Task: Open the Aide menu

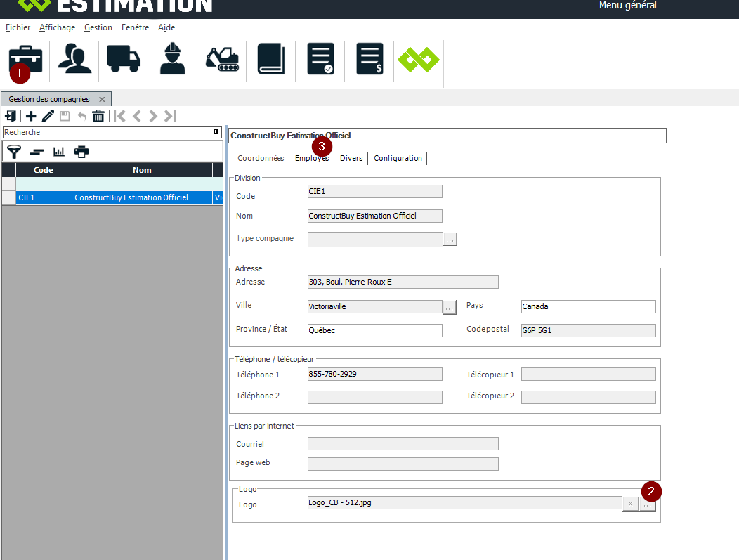Action: click(x=166, y=27)
